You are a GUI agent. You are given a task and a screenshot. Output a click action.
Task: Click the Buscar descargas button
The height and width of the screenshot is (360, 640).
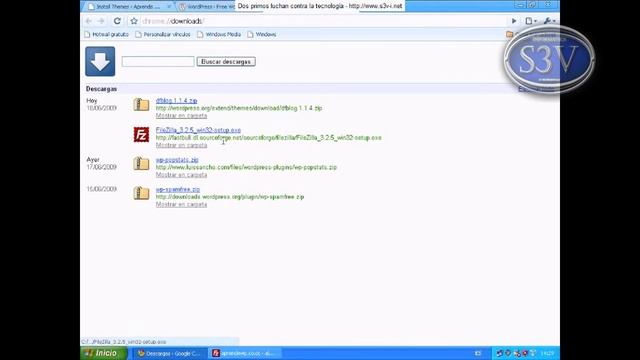pos(226,62)
